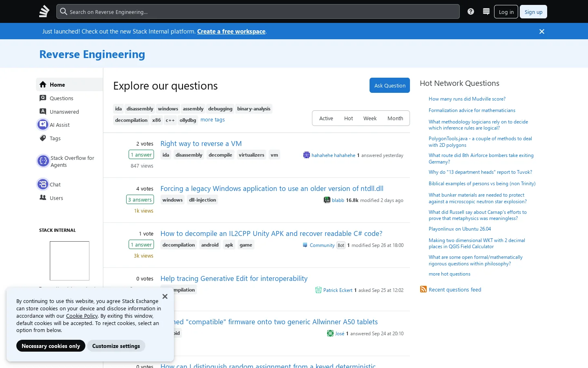Open Playonlinux on Ubuntu 26.04 link
588x368 pixels.
tap(460, 229)
